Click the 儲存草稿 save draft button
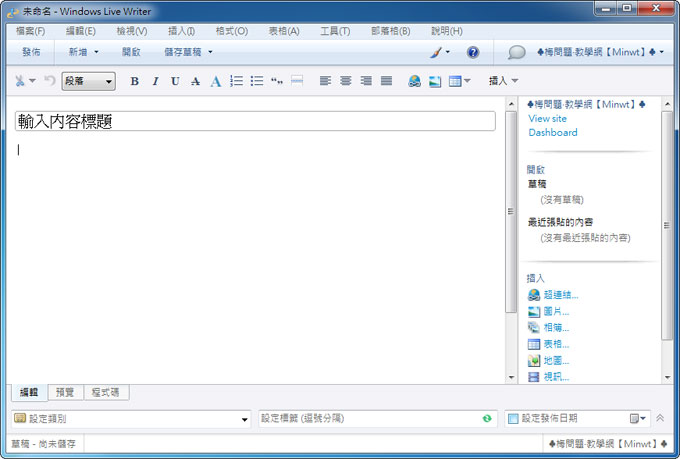Screen dimensions: 680x459 pyautogui.click(x=183, y=52)
